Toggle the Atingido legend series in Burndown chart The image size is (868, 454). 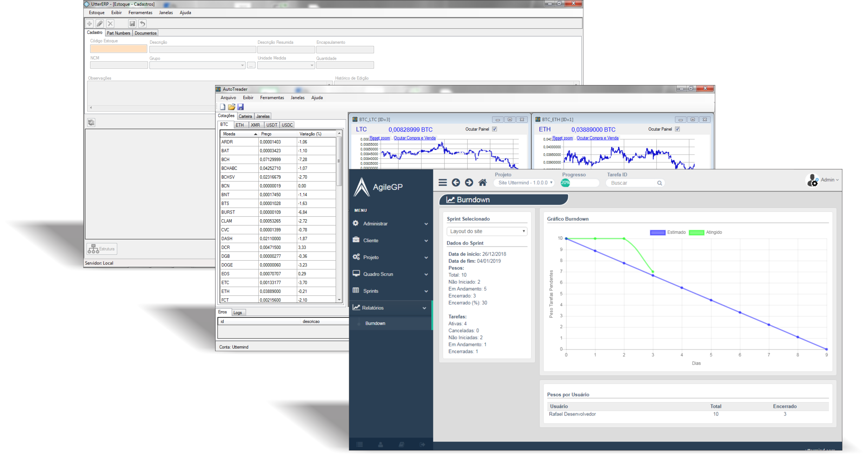click(x=705, y=232)
